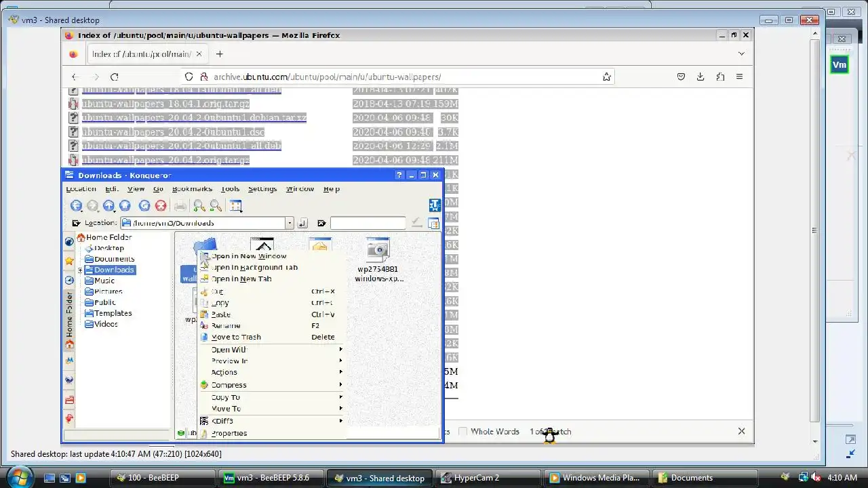Zoom in using Konqueror magnifier icon
Viewport: 868px width, 488px height.
pyautogui.click(x=199, y=206)
